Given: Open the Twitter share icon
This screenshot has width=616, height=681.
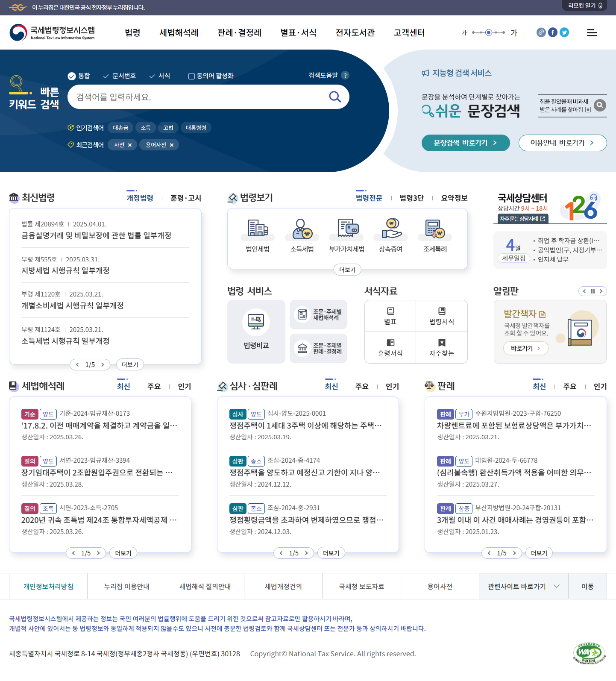Looking at the screenshot, I should tap(564, 32).
